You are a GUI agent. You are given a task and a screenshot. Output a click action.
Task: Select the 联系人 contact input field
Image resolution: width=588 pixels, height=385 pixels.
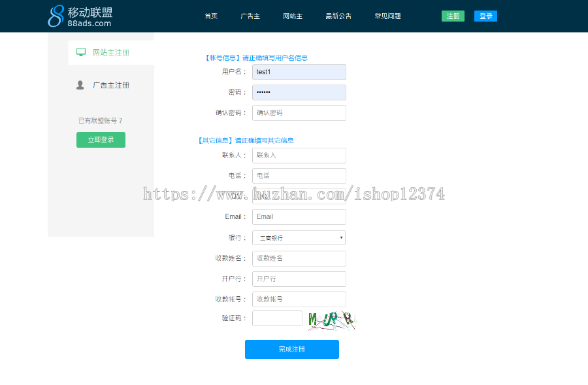coord(299,156)
